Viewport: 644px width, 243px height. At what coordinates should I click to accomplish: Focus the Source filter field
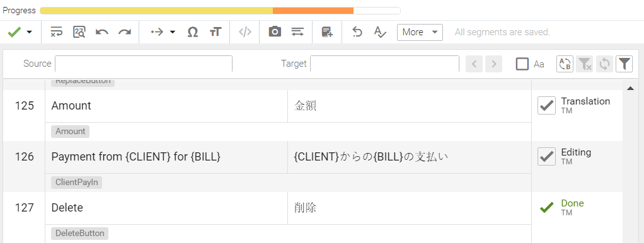coord(144,64)
